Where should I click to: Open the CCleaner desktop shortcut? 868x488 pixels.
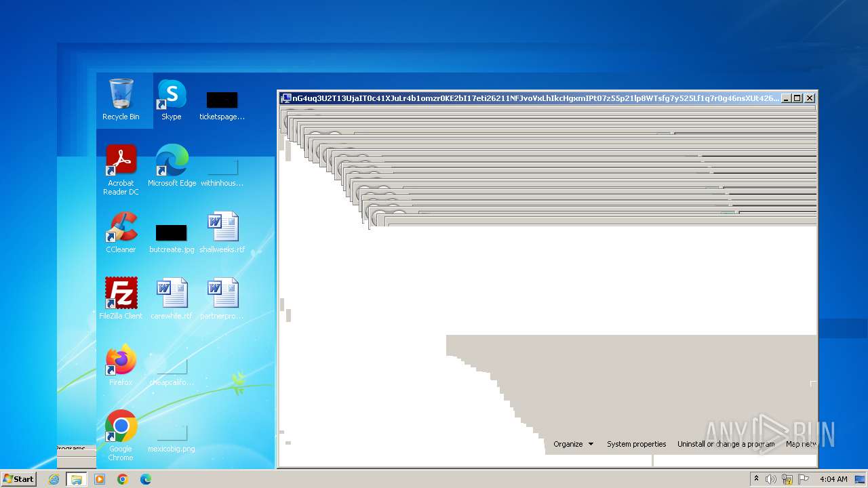pyautogui.click(x=121, y=232)
